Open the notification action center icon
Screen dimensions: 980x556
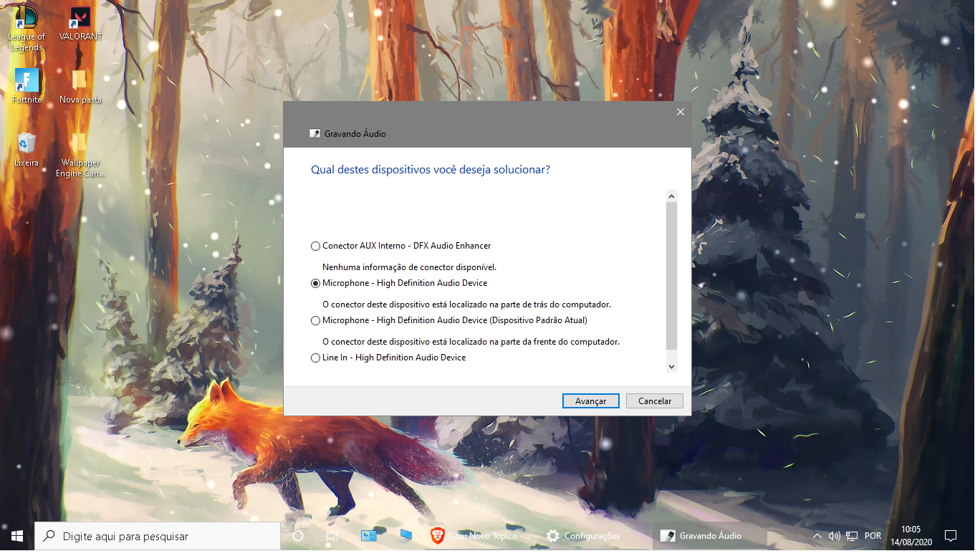pyautogui.click(x=951, y=536)
